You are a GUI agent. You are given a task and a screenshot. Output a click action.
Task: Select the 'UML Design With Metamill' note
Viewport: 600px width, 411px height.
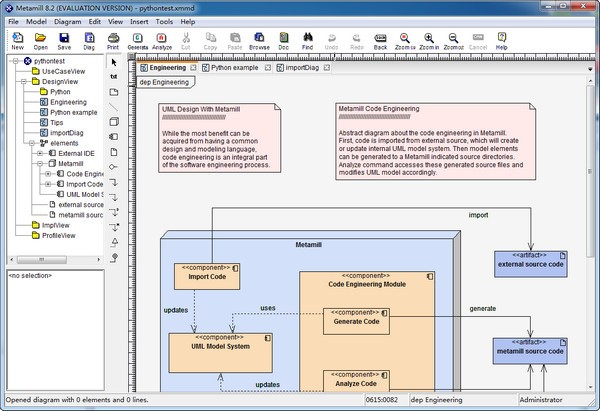click(220, 138)
